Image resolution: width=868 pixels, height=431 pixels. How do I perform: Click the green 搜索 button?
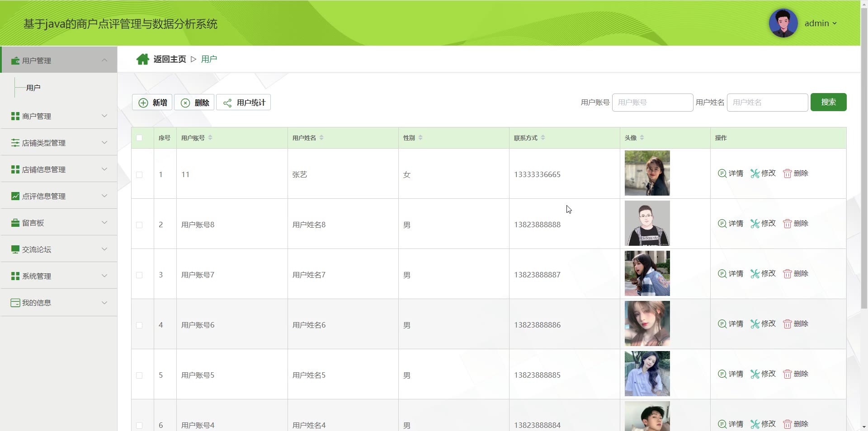pos(828,103)
